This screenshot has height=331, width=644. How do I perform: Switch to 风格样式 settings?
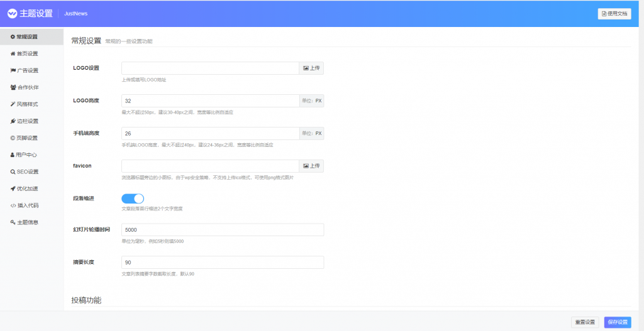click(x=31, y=104)
